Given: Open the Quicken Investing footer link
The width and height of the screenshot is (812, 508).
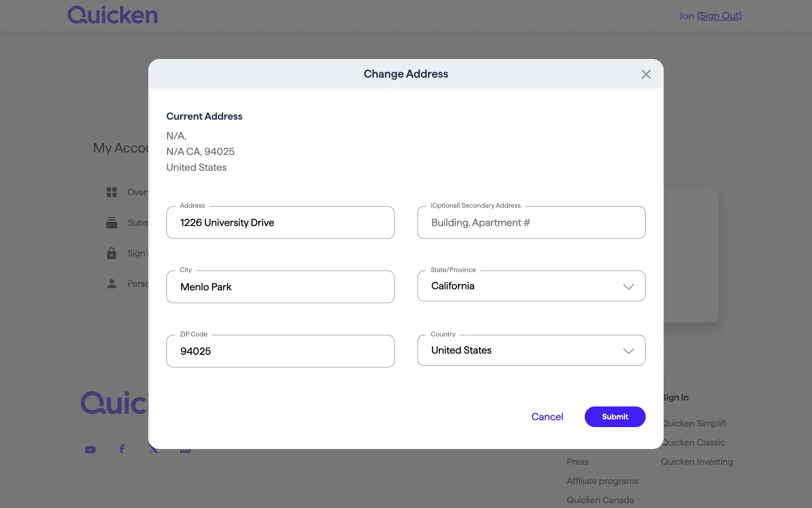Looking at the screenshot, I should coord(697,462).
